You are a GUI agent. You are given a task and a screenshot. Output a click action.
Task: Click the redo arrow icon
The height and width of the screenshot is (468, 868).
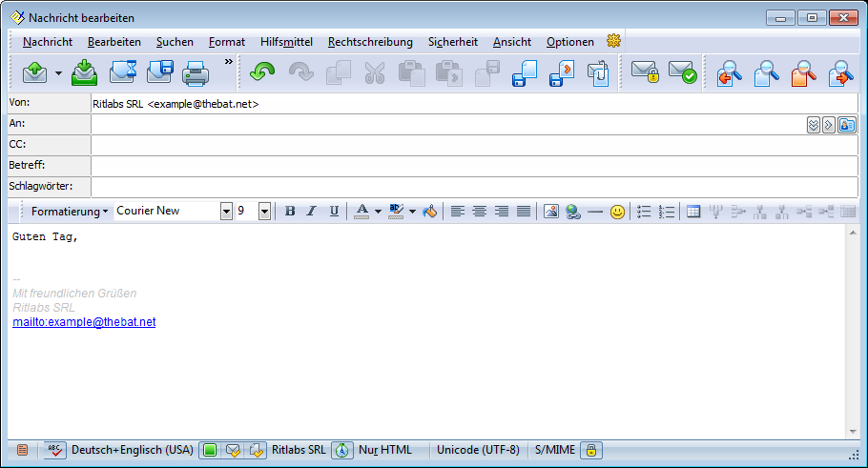[300, 73]
